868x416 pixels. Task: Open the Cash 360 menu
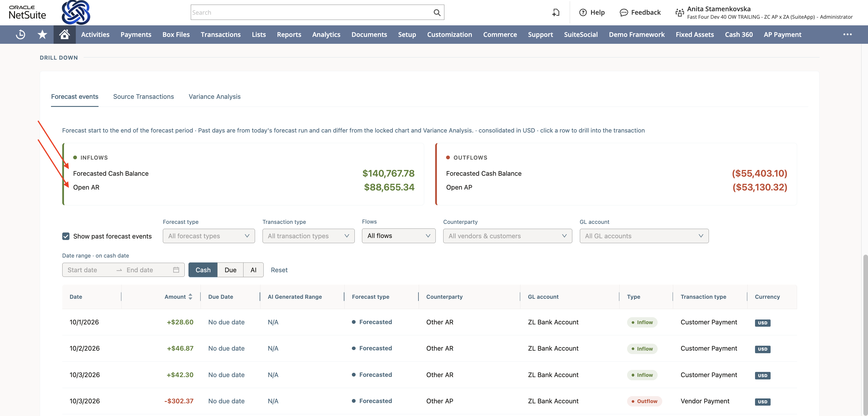pyautogui.click(x=739, y=34)
